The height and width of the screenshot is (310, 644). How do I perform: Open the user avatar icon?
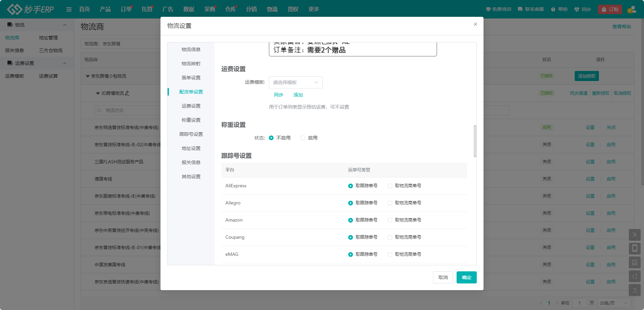pyautogui.click(x=632, y=9)
